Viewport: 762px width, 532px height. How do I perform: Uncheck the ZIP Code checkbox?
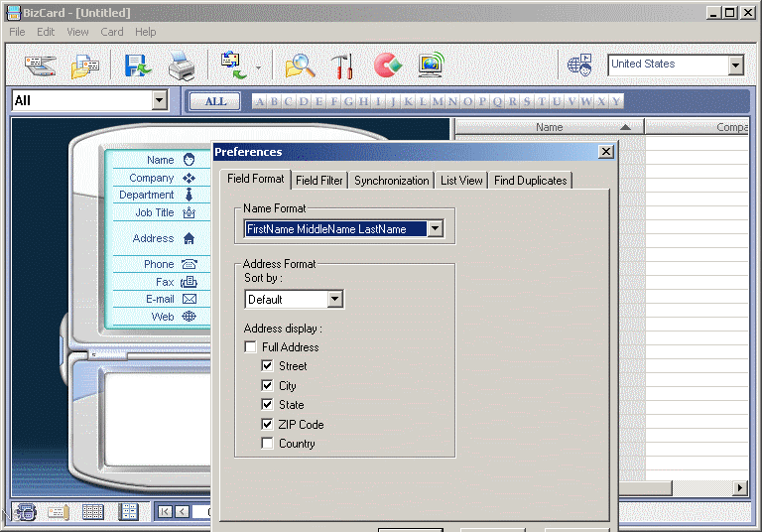point(267,424)
